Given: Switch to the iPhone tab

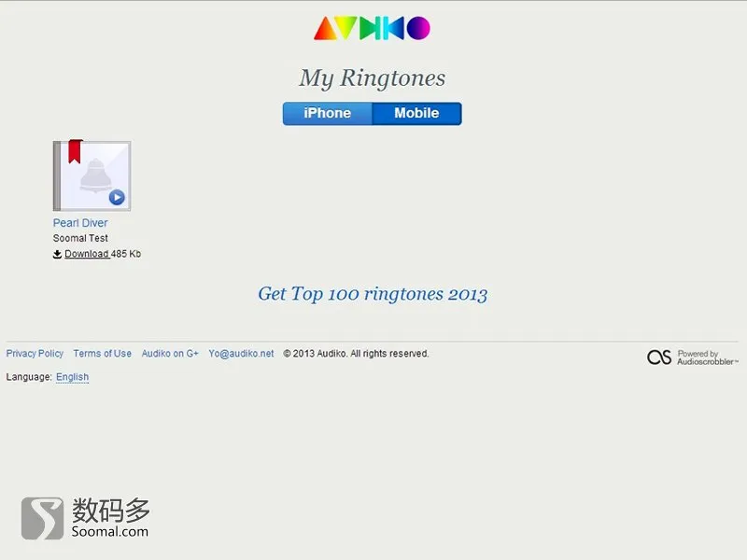Looking at the screenshot, I should click(328, 113).
